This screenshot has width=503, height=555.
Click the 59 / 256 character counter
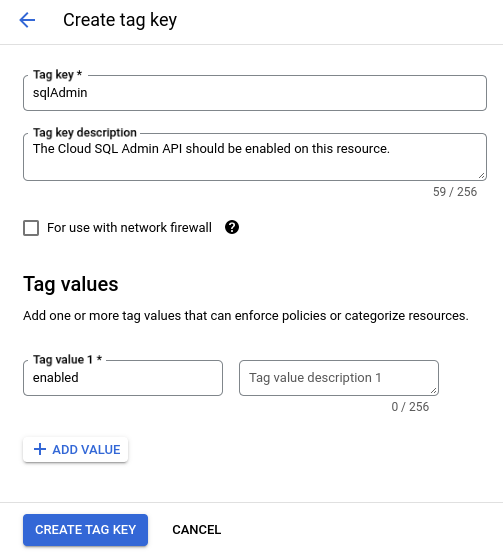click(455, 192)
